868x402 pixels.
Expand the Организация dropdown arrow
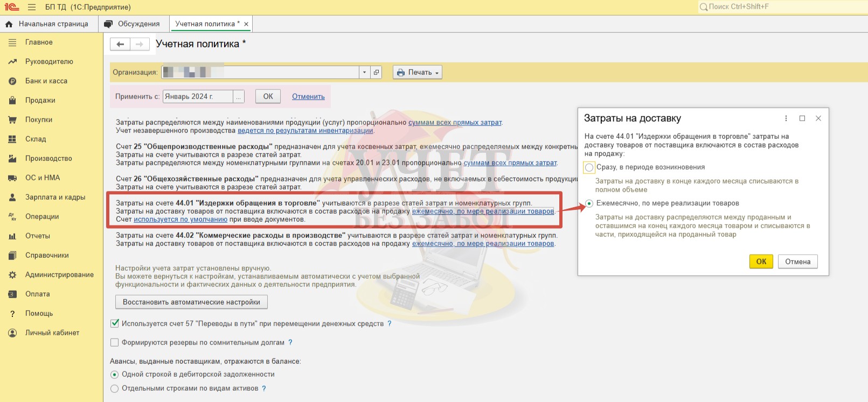(365, 72)
